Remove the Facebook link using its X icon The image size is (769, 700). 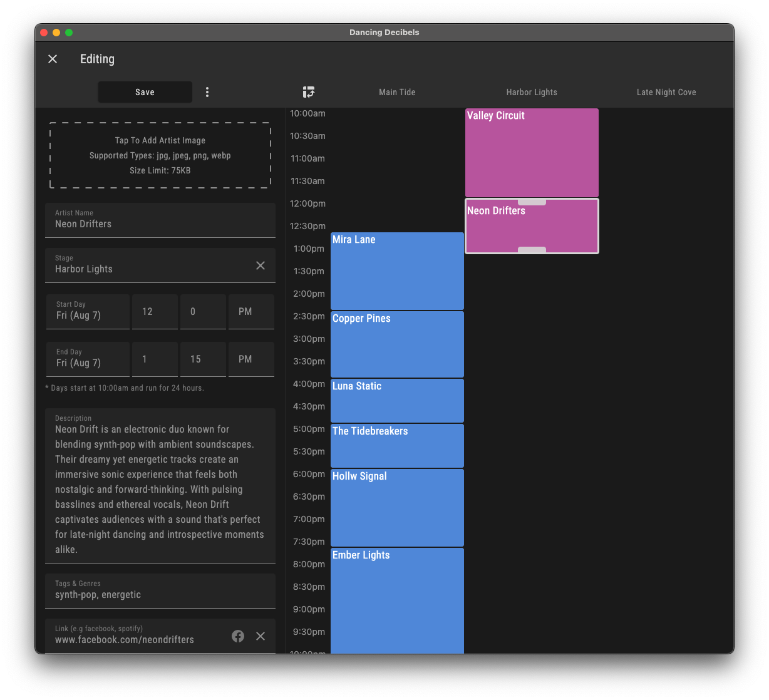pyautogui.click(x=261, y=636)
